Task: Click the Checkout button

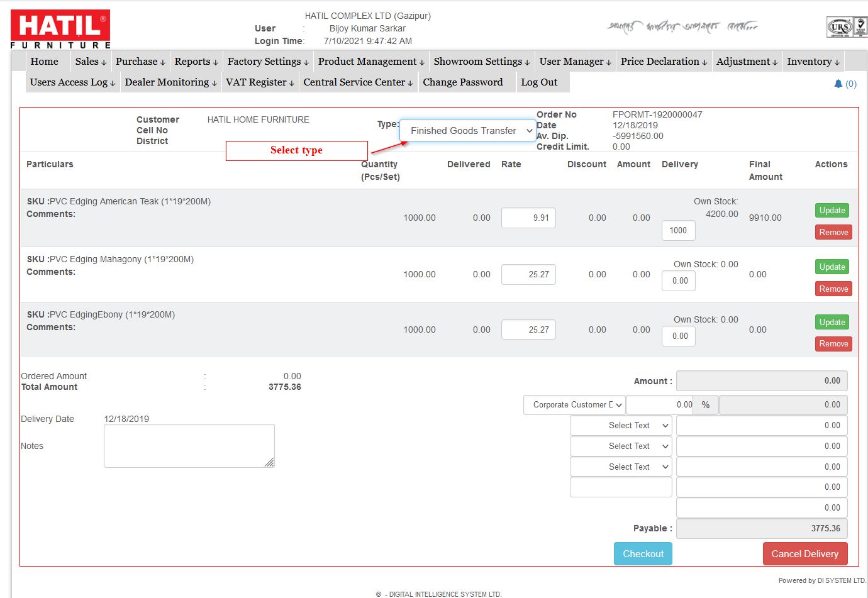Action: coord(643,554)
